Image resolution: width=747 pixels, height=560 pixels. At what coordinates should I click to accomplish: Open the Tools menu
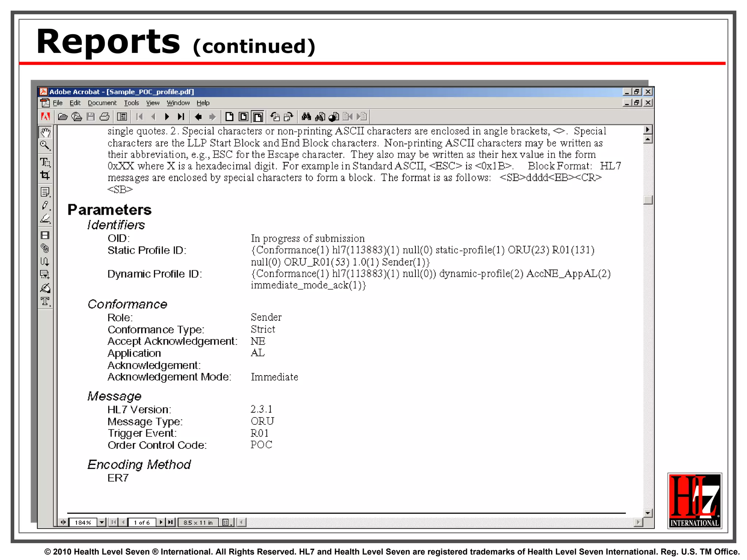(131, 103)
